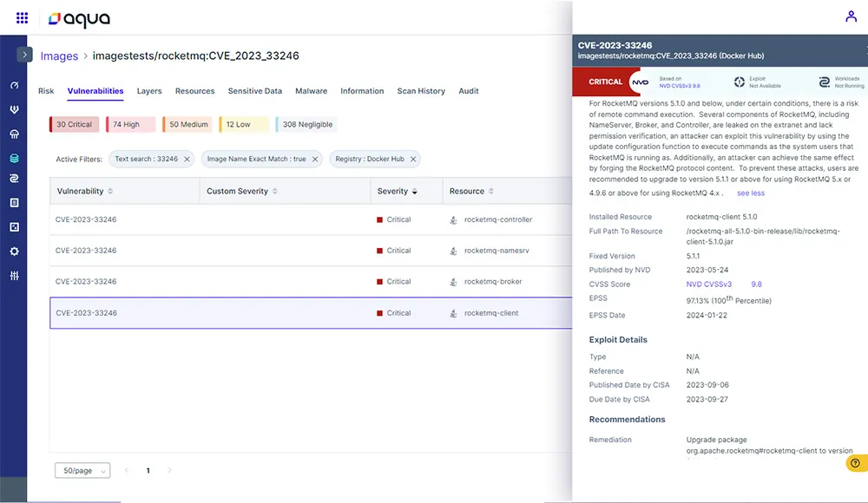Switch to the Vulnerabilities tab
This screenshot has height=503, width=868.
point(95,91)
